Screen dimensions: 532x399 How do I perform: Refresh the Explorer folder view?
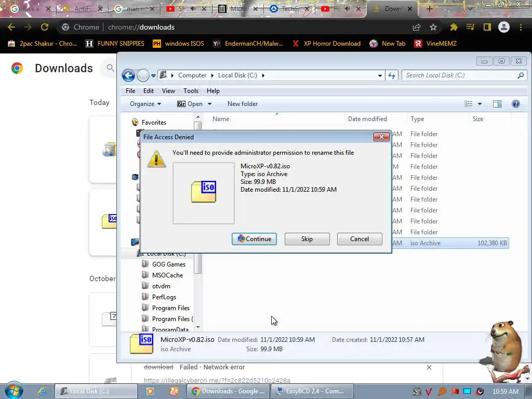(x=392, y=76)
